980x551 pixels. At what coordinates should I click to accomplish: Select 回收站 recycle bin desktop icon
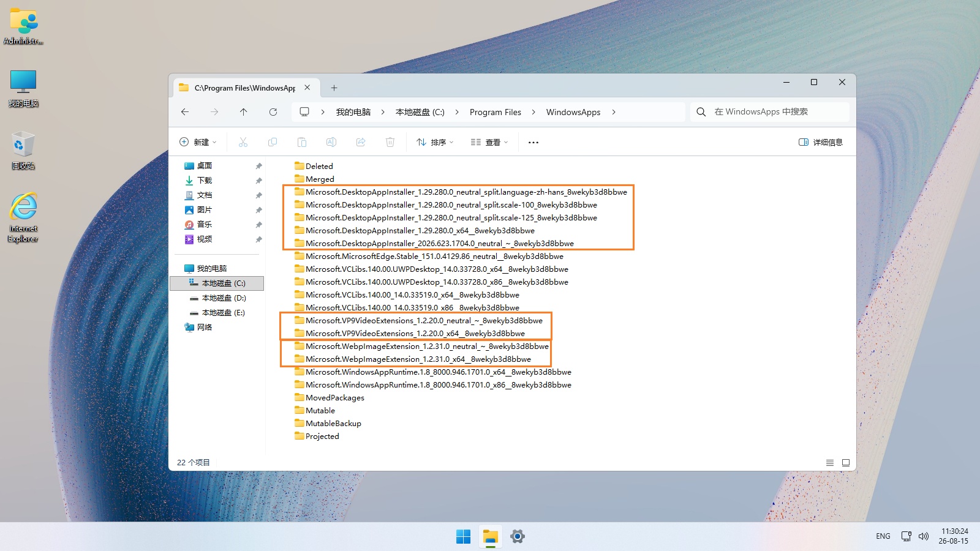(x=23, y=151)
